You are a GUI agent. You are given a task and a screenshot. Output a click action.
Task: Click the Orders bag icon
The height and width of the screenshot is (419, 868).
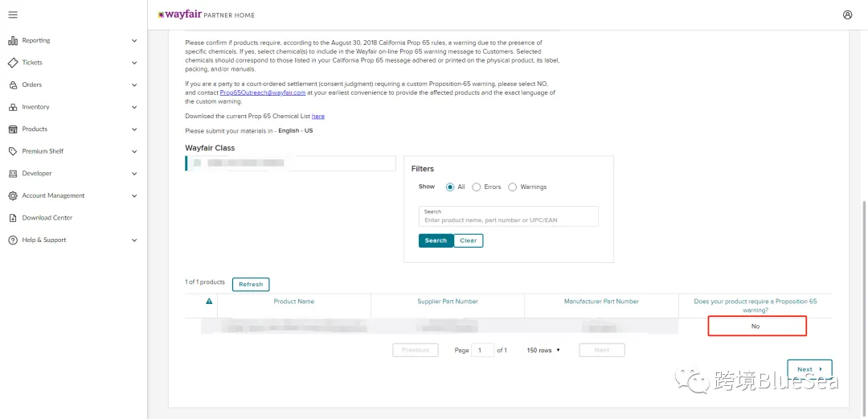click(x=13, y=84)
